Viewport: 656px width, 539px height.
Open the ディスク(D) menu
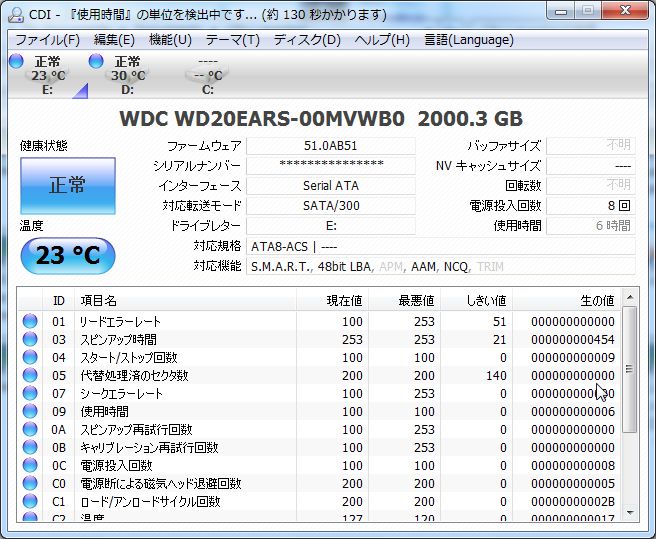(x=307, y=40)
